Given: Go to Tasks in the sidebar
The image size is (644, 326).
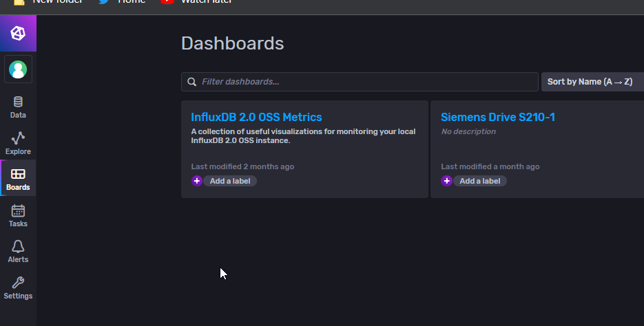Looking at the screenshot, I should (x=18, y=216).
